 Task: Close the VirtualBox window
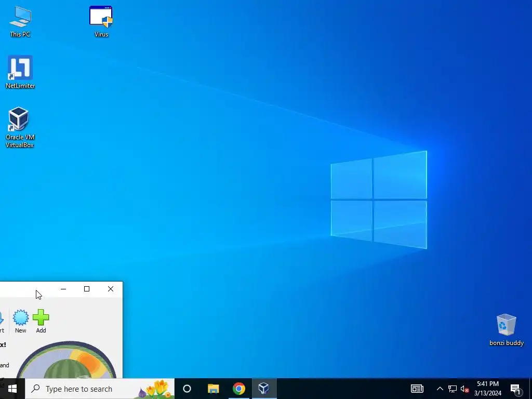point(111,289)
